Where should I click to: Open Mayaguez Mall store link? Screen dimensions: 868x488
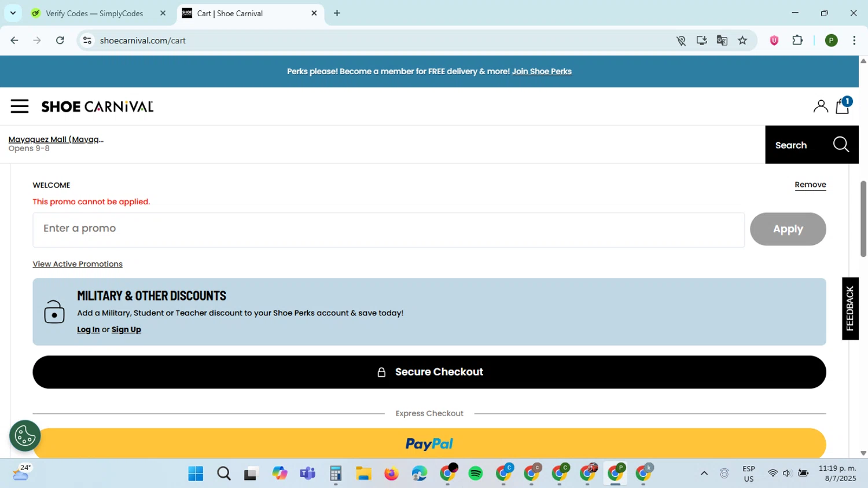pos(56,140)
